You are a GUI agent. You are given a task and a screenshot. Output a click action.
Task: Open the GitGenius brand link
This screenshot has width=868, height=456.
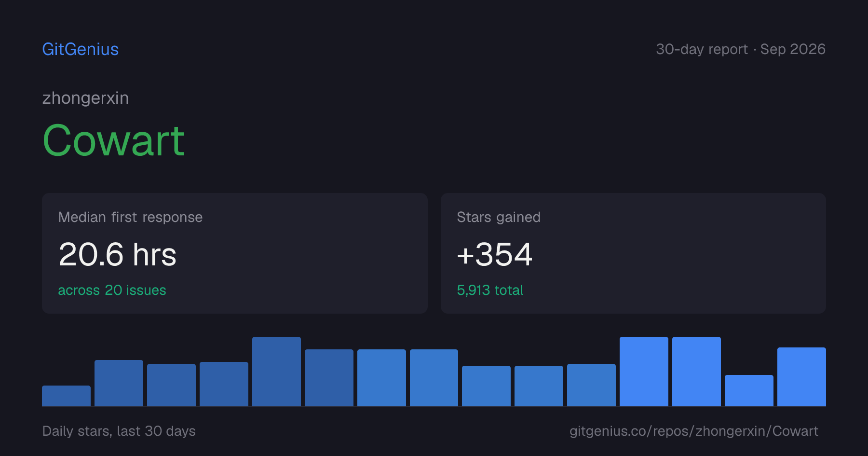point(81,49)
